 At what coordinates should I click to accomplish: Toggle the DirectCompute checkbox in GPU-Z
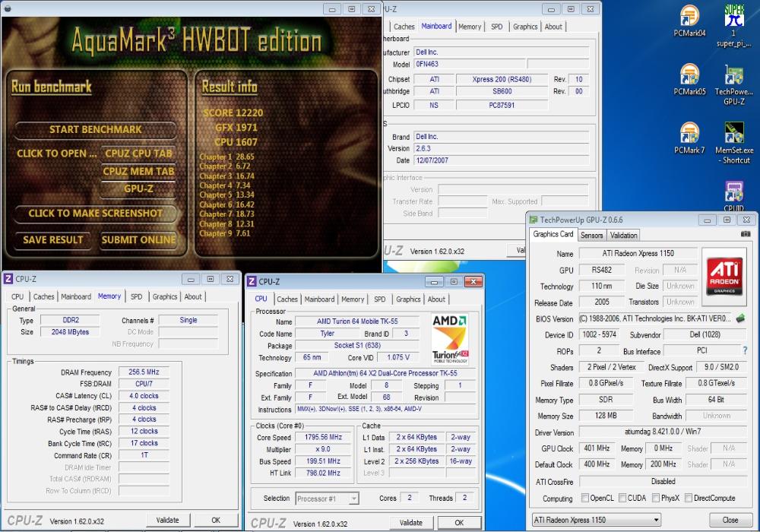click(688, 498)
